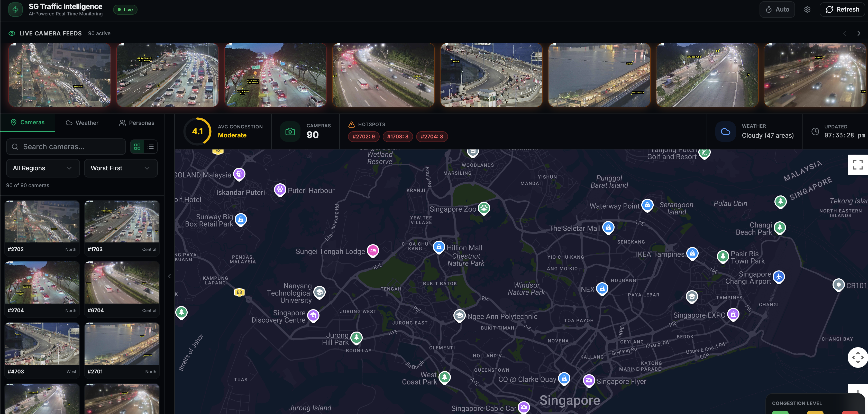Click the NEX shopping marker
Viewport: 868px width, 414px height.
(602, 288)
